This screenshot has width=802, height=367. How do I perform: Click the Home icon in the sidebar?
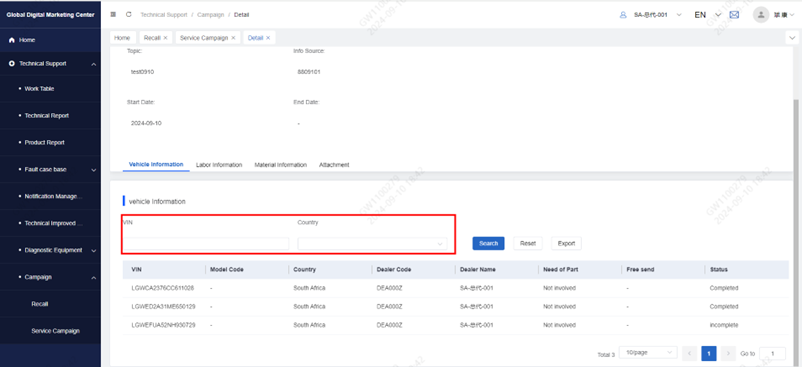[x=12, y=40]
